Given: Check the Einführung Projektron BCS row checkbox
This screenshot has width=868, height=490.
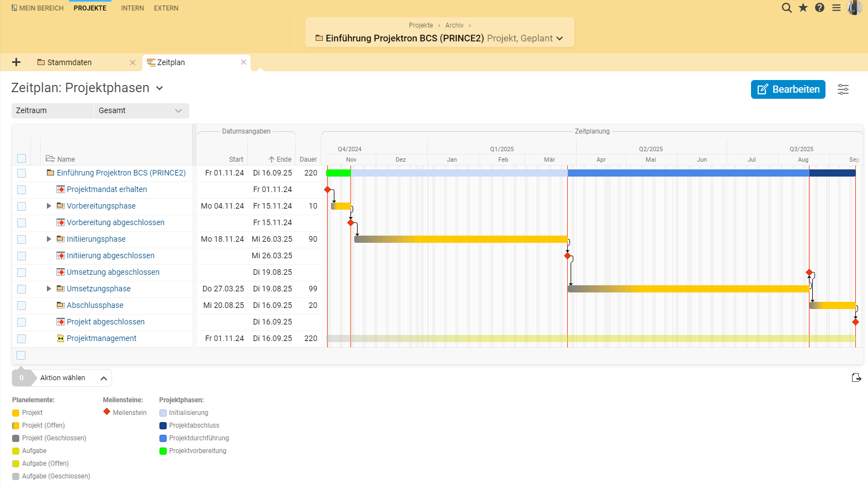Looking at the screenshot, I should coord(22,173).
